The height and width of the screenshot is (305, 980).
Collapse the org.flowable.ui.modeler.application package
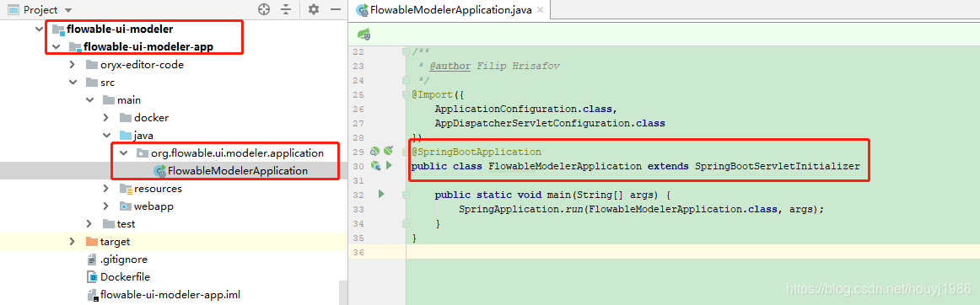[x=123, y=153]
